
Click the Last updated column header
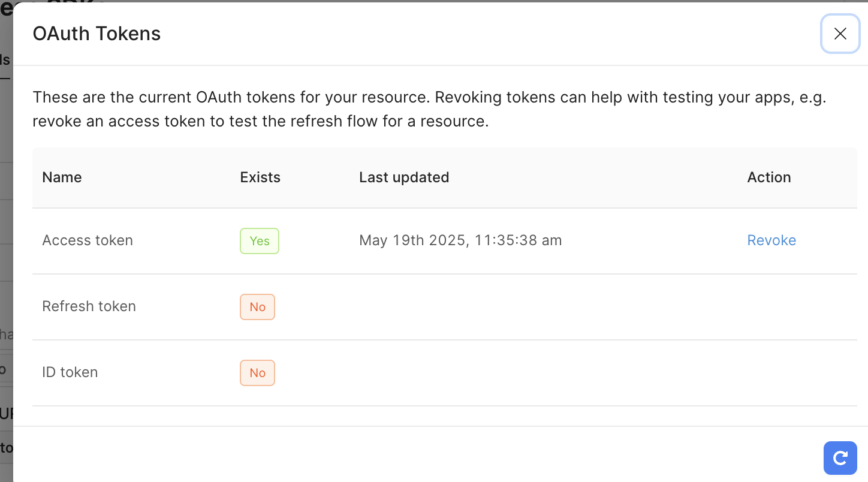point(403,177)
